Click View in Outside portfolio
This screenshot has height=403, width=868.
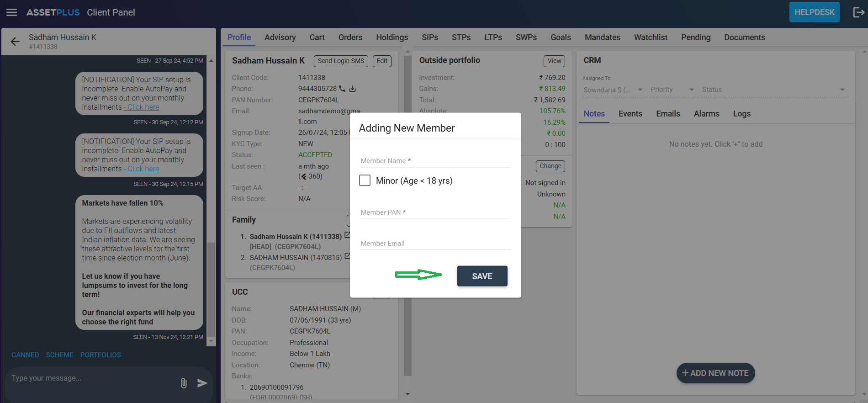click(554, 61)
